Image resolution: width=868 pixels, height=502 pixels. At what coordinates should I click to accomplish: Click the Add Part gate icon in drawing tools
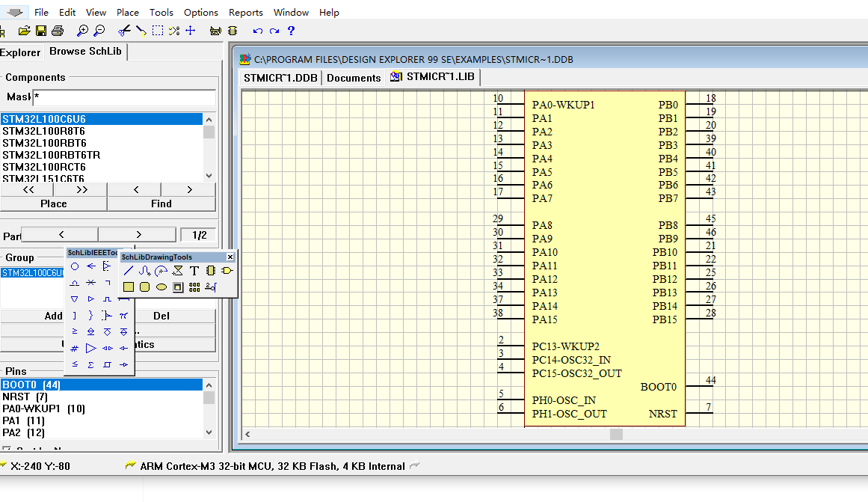(x=227, y=270)
